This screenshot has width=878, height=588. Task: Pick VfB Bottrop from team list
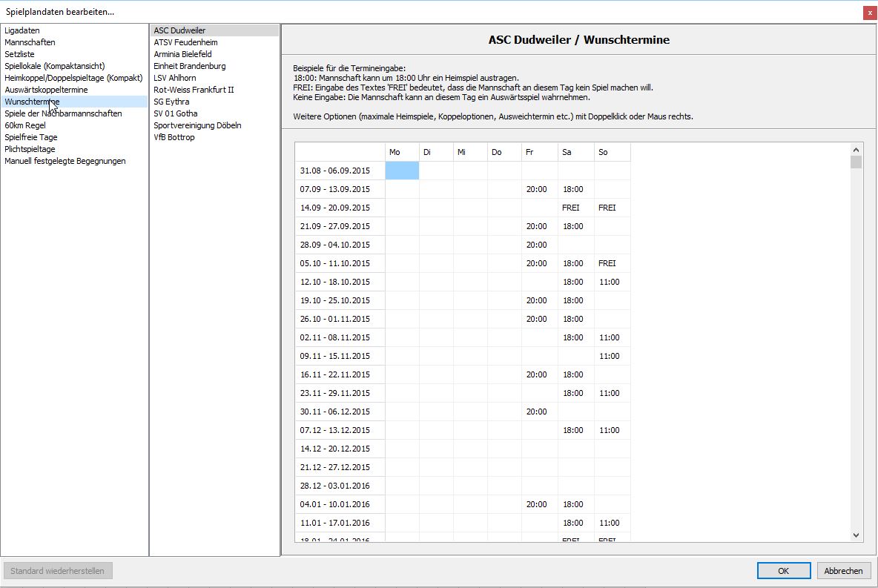[x=174, y=137]
